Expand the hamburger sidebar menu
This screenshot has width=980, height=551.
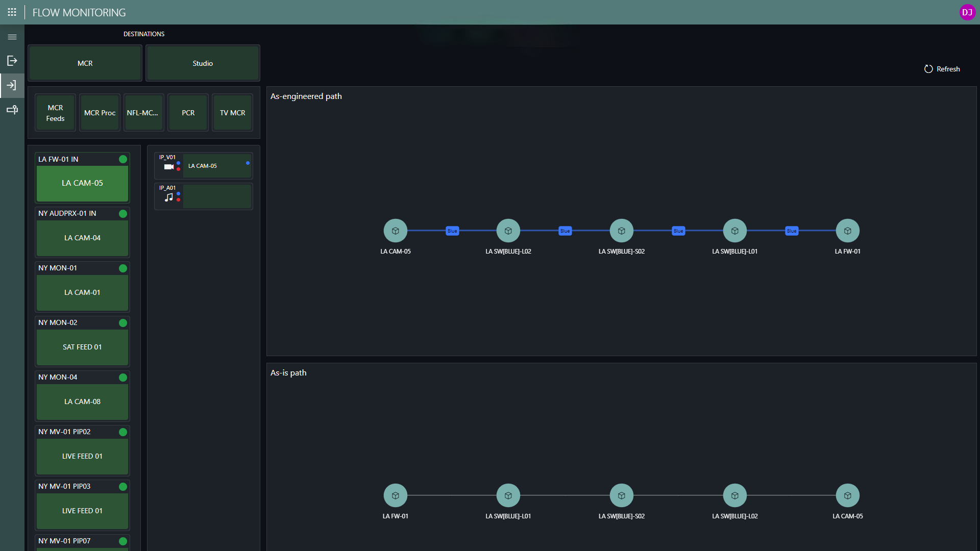12,37
